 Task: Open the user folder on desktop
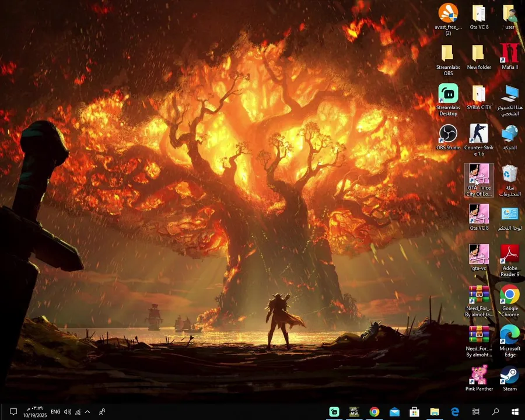point(510,17)
